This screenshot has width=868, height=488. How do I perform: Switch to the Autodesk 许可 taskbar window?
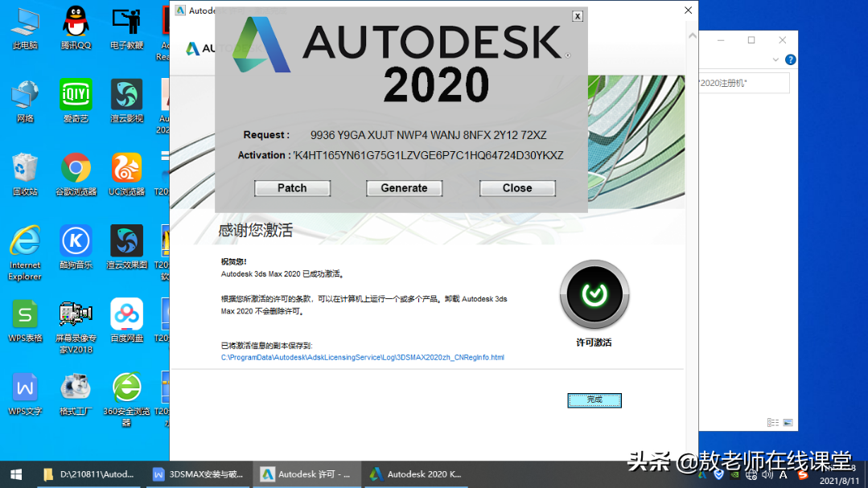point(308,474)
